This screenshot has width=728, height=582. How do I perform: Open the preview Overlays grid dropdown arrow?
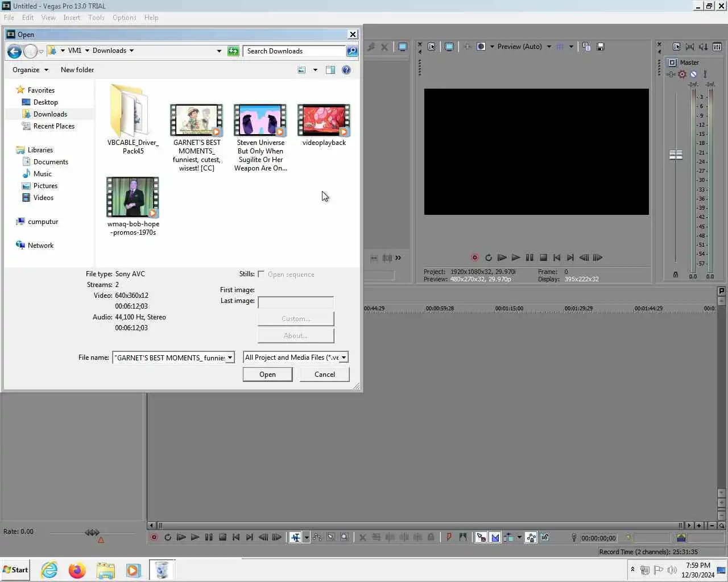(571, 47)
